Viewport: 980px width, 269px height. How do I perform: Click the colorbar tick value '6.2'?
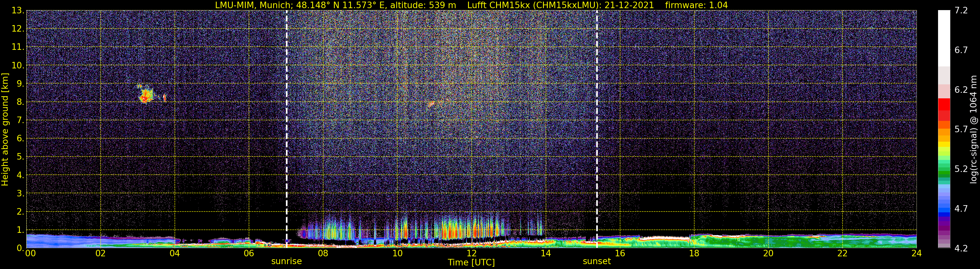tap(961, 90)
